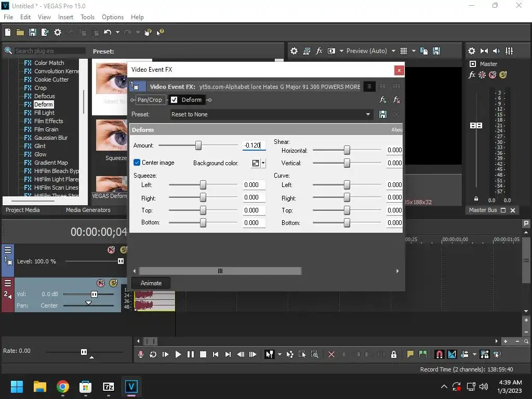Open the Tools menu

pos(87,17)
